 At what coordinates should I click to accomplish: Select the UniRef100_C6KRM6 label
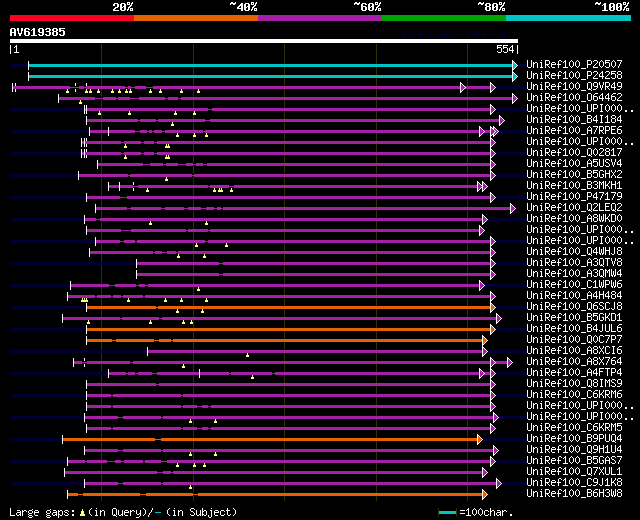coord(574,395)
